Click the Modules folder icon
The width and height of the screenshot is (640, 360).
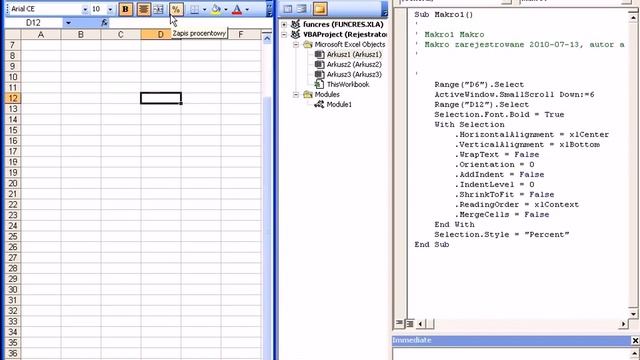[308, 95]
